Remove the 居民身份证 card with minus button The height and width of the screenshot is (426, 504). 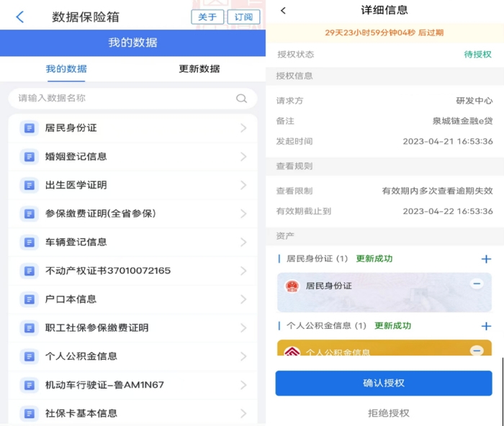pyautogui.click(x=476, y=284)
